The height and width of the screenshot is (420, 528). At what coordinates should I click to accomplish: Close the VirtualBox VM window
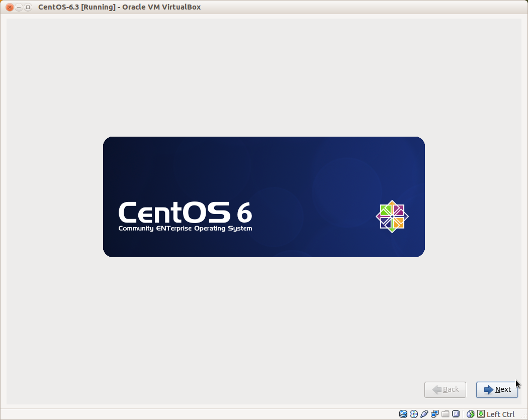[10, 7]
